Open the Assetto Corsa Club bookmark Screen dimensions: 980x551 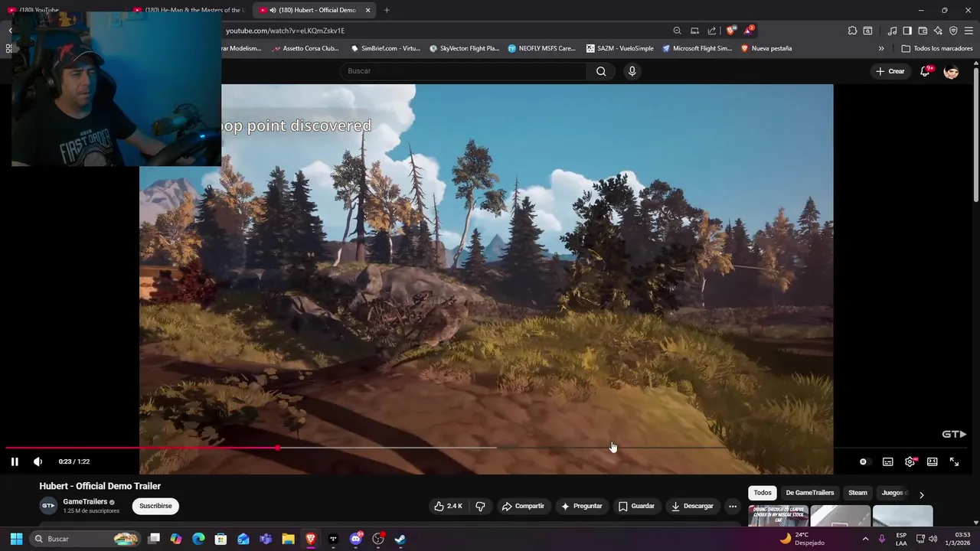click(x=305, y=48)
